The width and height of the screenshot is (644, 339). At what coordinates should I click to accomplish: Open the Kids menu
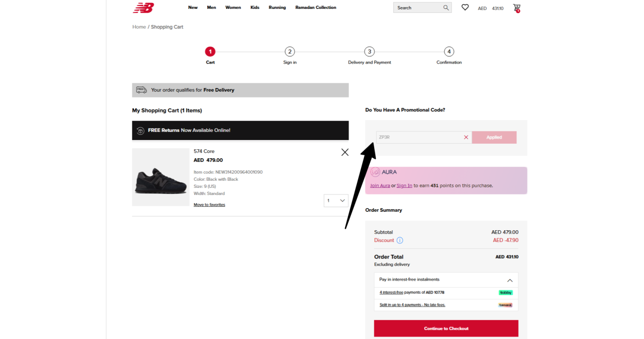point(255,8)
